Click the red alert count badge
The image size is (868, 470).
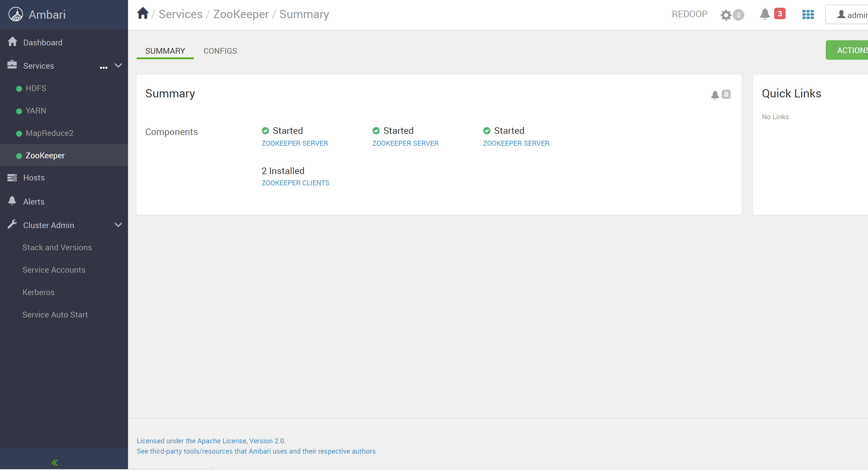[779, 14]
